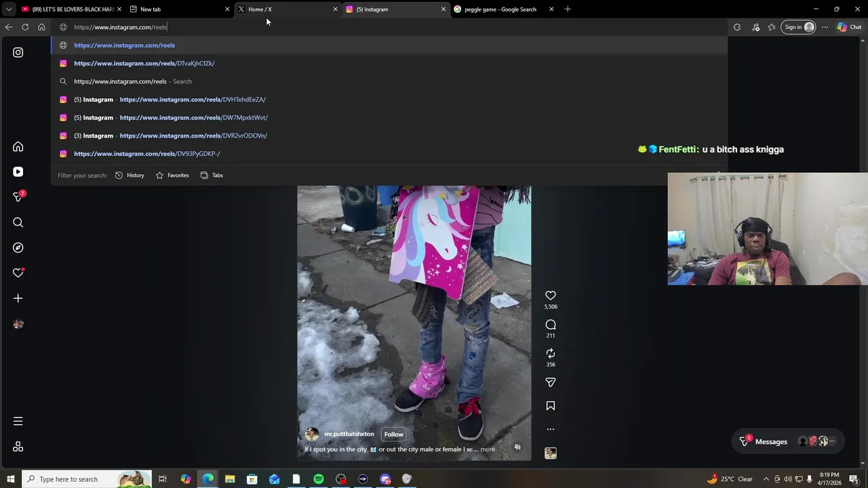The image size is (868, 488).
Task: Open Reels from the Instagram sidebar
Action: [x=18, y=171]
